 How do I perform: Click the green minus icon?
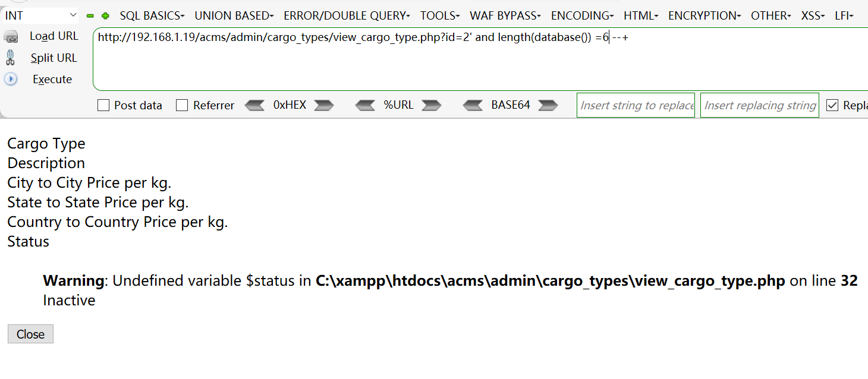click(90, 16)
